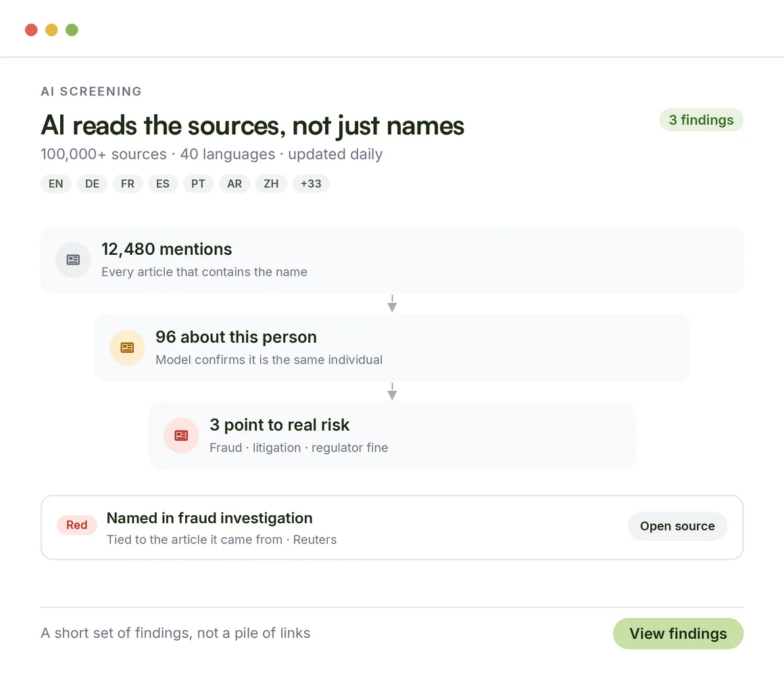Click the AI SCREENING label
The height and width of the screenshot is (676, 784).
click(x=91, y=91)
